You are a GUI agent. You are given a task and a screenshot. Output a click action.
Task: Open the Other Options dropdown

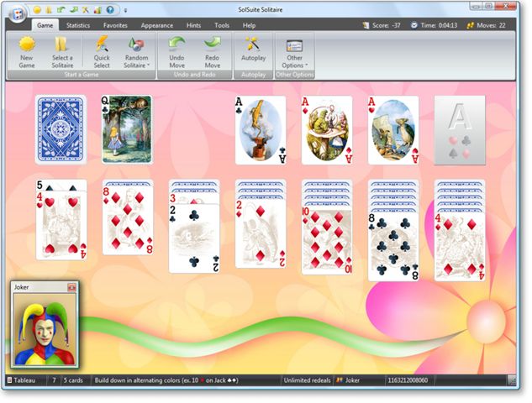coord(294,65)
